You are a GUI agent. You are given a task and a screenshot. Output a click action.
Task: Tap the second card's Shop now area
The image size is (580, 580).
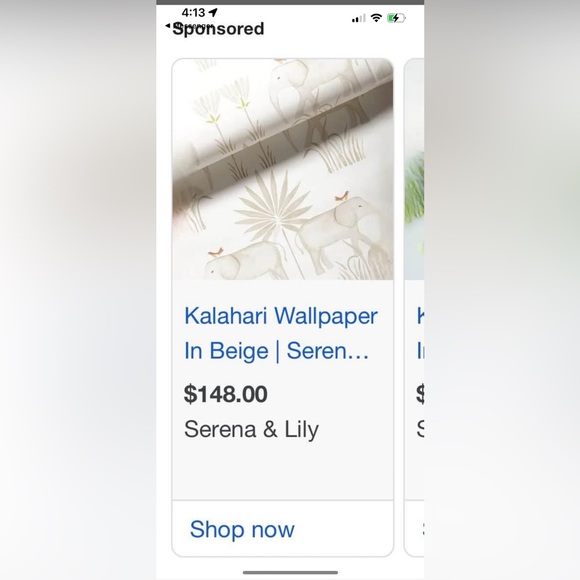[415, 529]
